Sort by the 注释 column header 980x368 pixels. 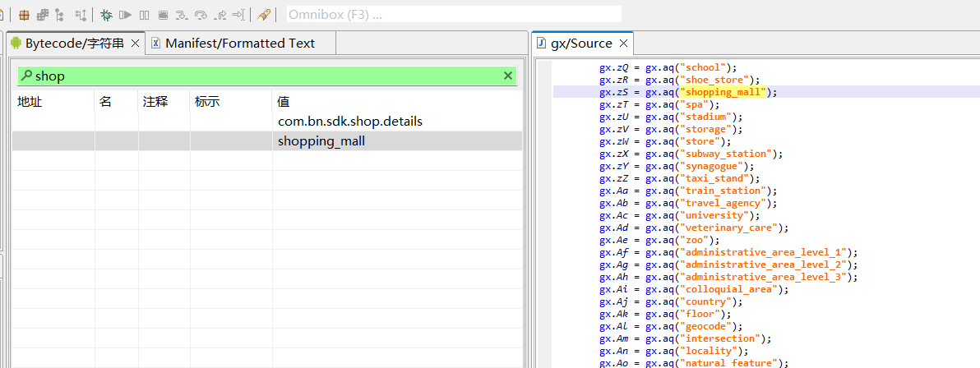click(155, 102)
